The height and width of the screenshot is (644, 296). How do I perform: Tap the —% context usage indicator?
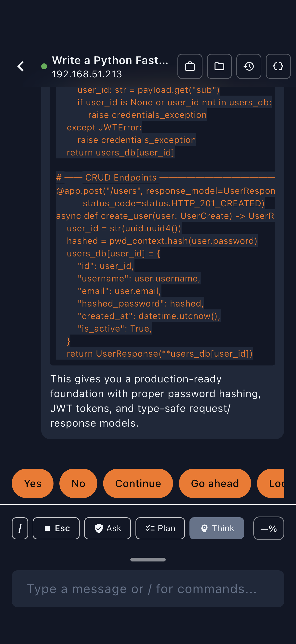point(269,528)
